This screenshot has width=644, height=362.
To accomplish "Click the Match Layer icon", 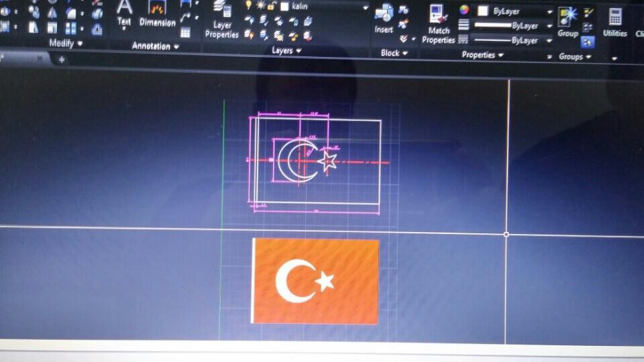I will point(308,36).
